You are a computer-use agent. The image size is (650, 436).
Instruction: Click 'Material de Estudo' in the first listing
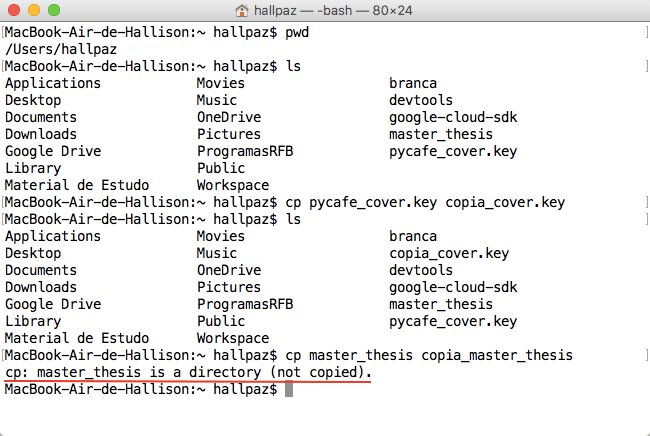coord(77,185)
